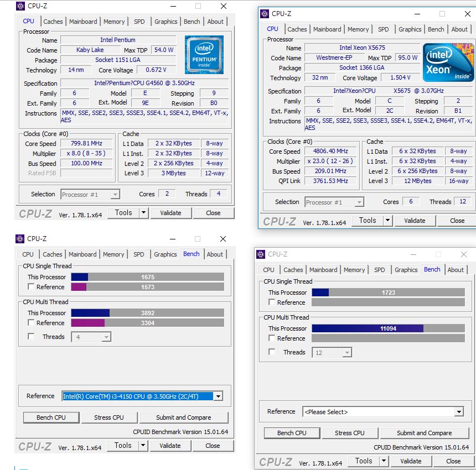Open Tools dropdown arrow in Xeon Bench window
Viewport: 476px width, 470px height.
(384, 461)
